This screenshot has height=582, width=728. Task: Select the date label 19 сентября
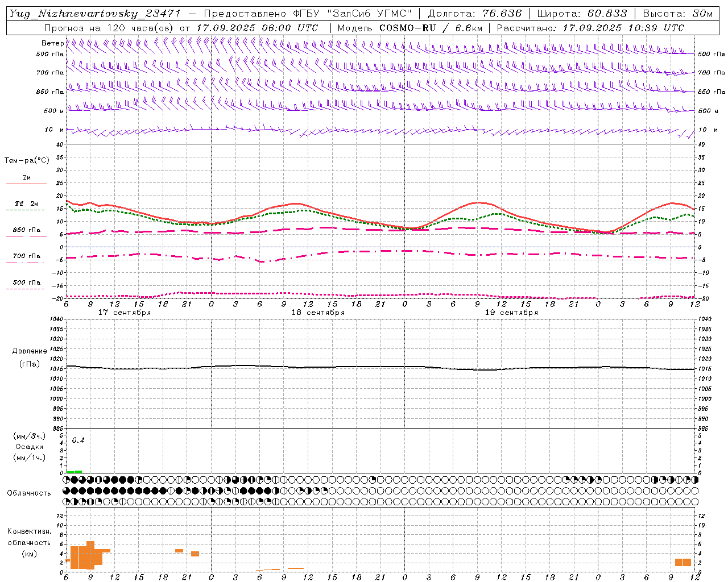511,313
